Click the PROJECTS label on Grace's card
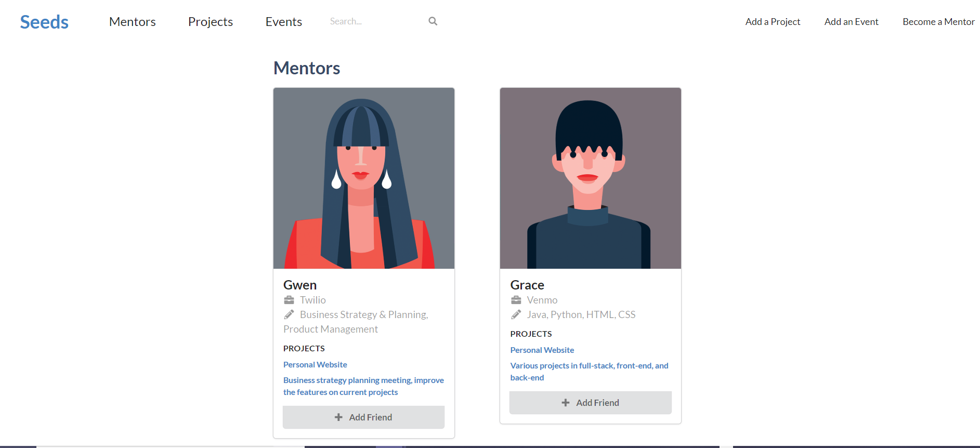This screenshot has width=980, height=448. coord(531,334)
